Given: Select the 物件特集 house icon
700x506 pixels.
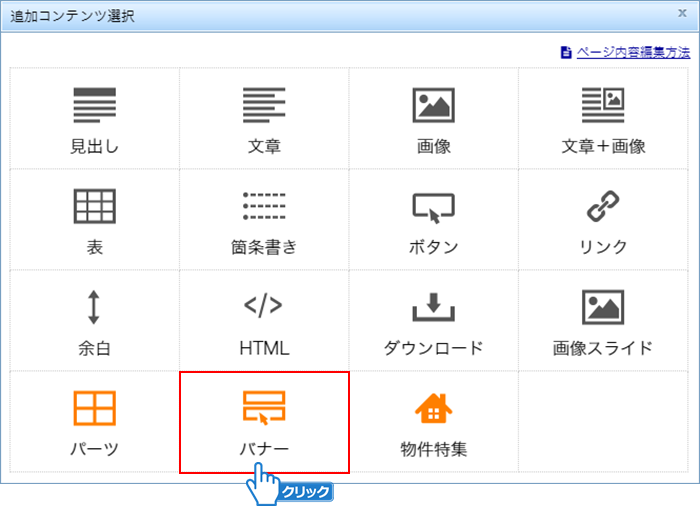Looking at the screenshot, I should (x=433, y=408).
